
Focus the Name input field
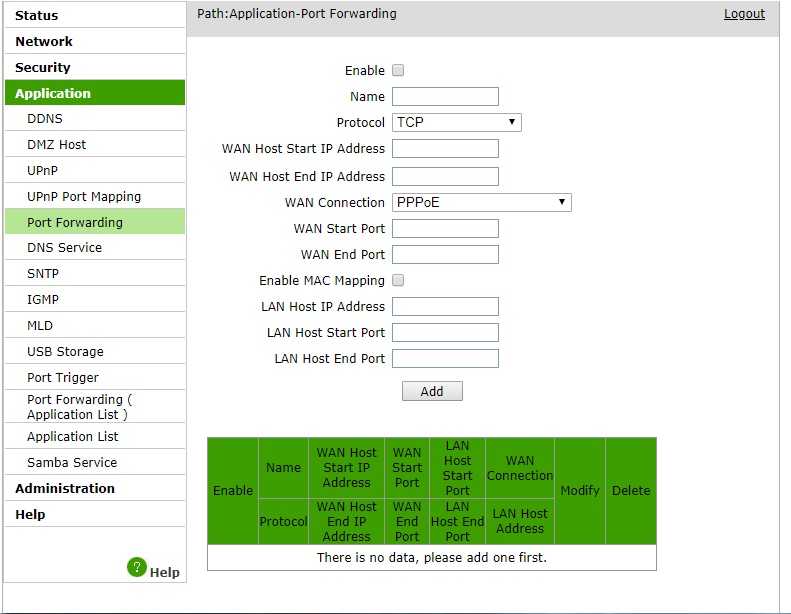[445, 96]
